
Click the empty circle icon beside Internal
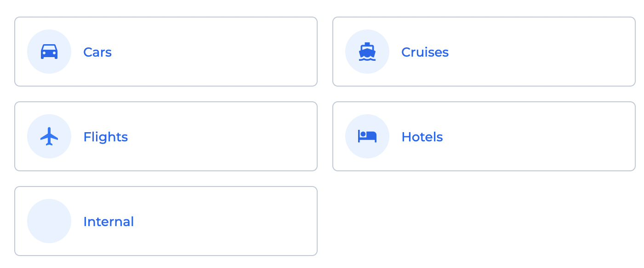pos(49,221)
